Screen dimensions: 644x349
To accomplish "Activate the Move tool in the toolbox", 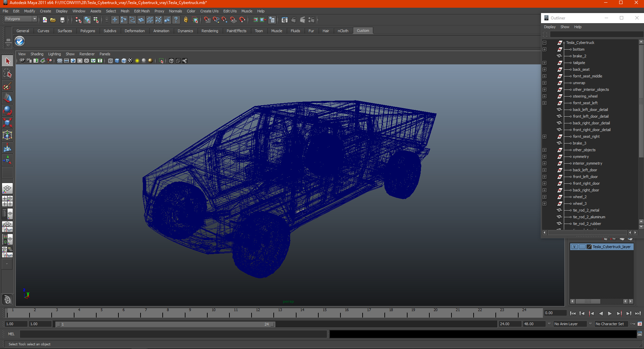I will [7, 98].
